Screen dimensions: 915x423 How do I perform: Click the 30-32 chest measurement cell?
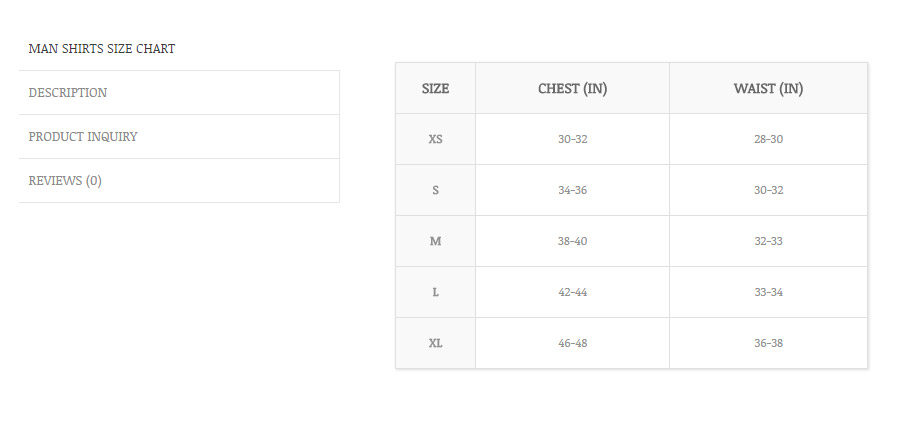[572, 140]
